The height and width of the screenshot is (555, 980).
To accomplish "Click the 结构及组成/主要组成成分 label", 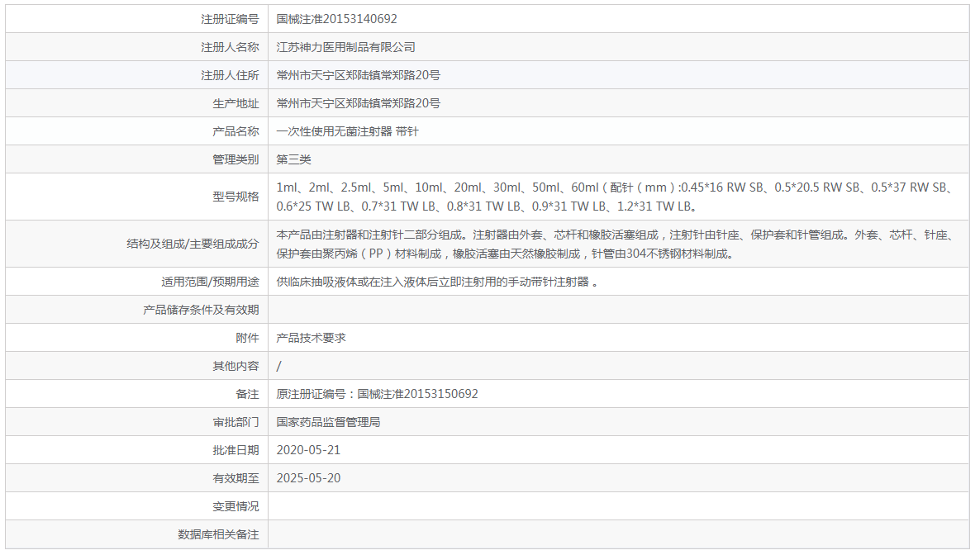I will point(193,244).
